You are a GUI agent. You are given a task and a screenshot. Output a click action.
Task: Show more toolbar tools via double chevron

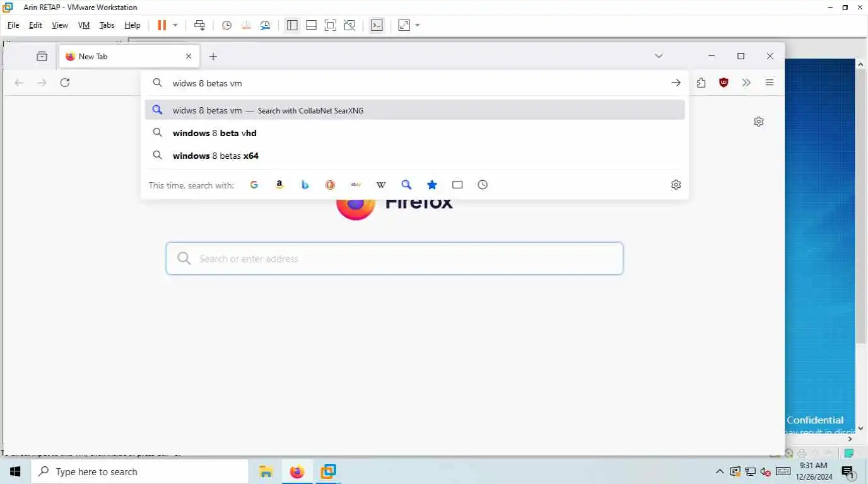pyautogui.click(x=746, y=83)
